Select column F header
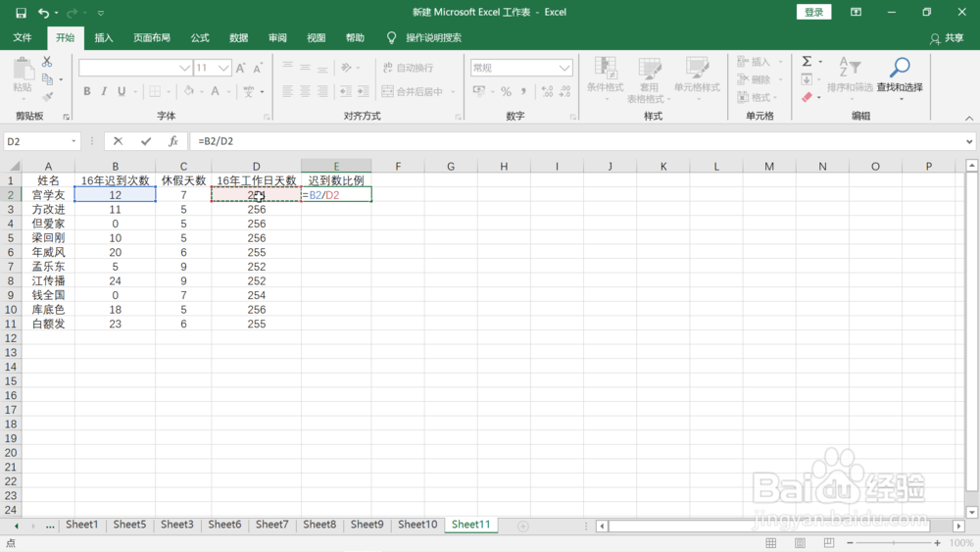This screenshot has width=980, height=552. pyautogui.click(x=398, y=167)
